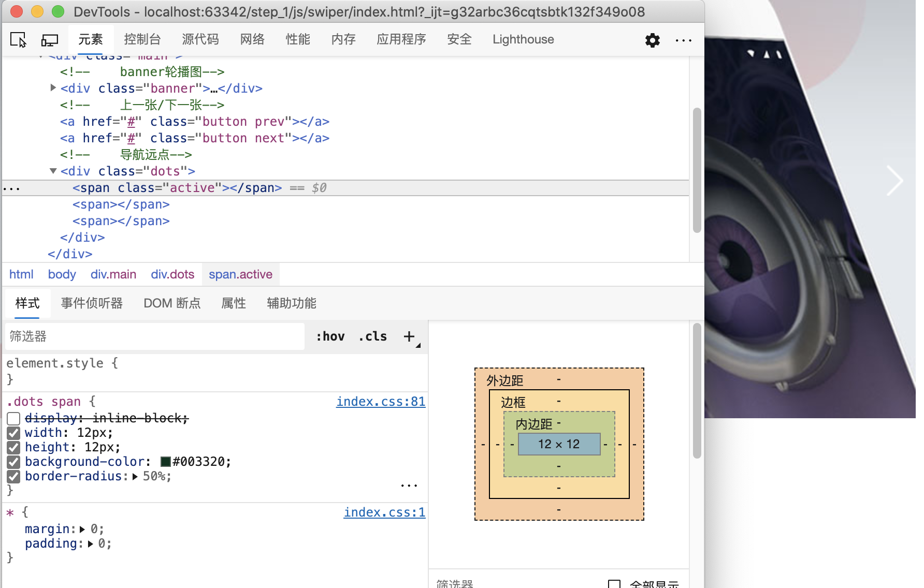Focus the 筛选器 styles filter field
The image size is (924, 588).
[155, 336]
